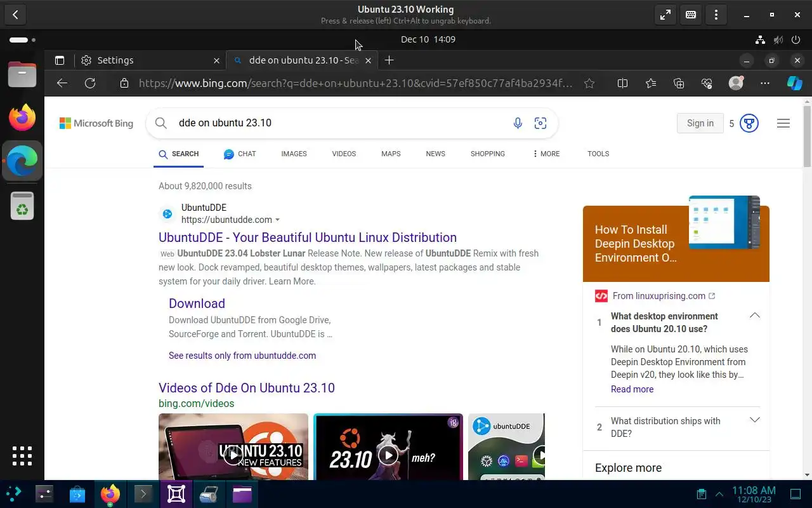Open Bing hamburger menu
Screen dimensions: 812x508
click(783, 123)
